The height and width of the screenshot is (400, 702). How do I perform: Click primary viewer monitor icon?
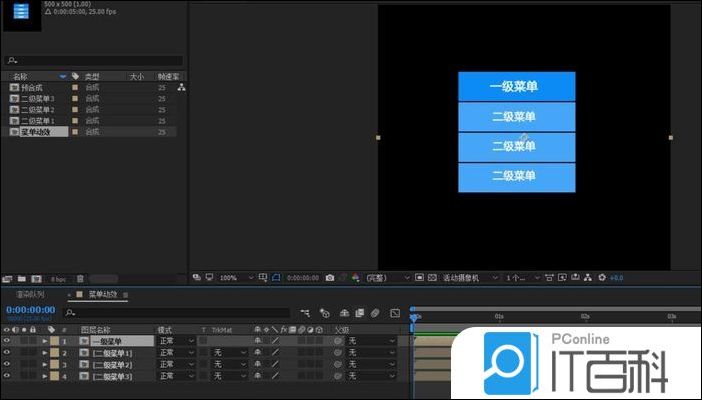point(210,277)
